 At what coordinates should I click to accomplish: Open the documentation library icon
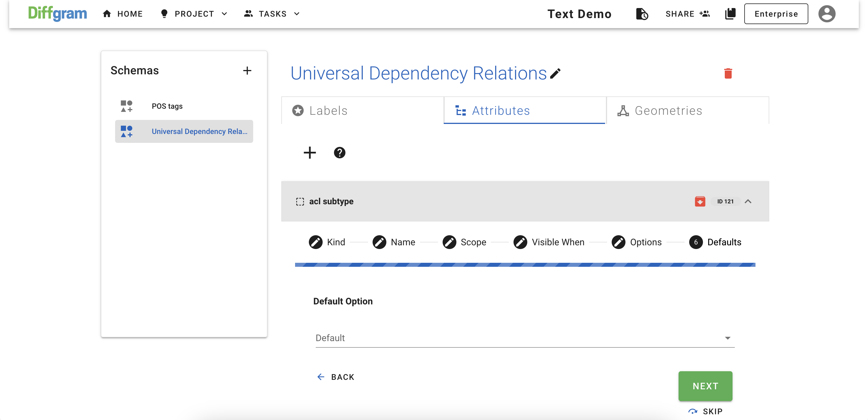click(730, 14)
